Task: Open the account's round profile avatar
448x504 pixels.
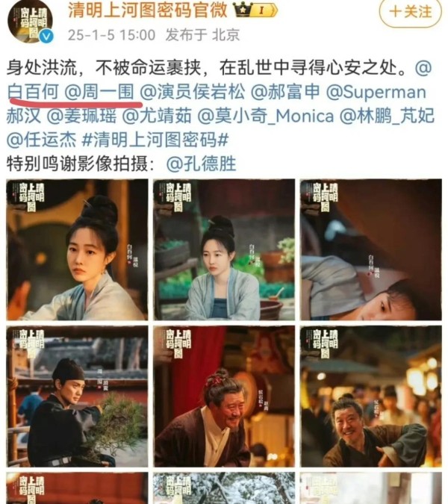Action: [31, 21]
